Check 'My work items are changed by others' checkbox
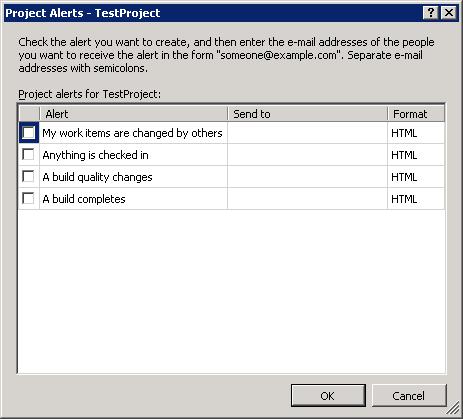This screenshot has width=463, height=419. click(29, 133)
